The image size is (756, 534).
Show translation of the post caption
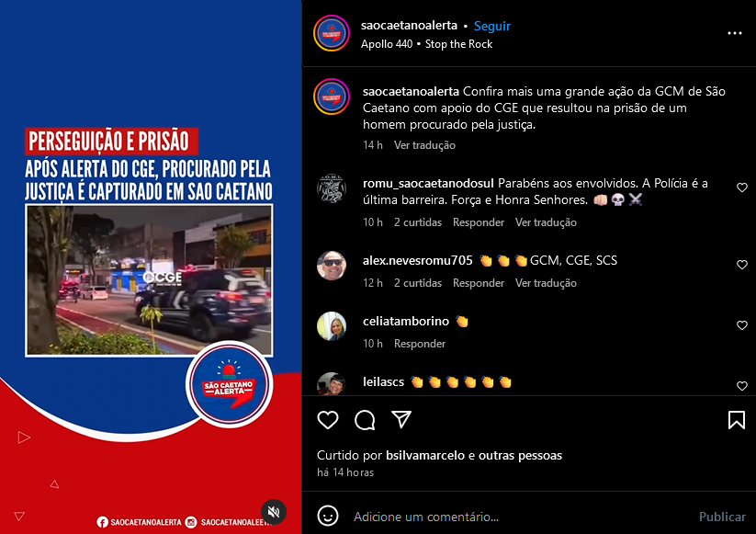point(424,145)
